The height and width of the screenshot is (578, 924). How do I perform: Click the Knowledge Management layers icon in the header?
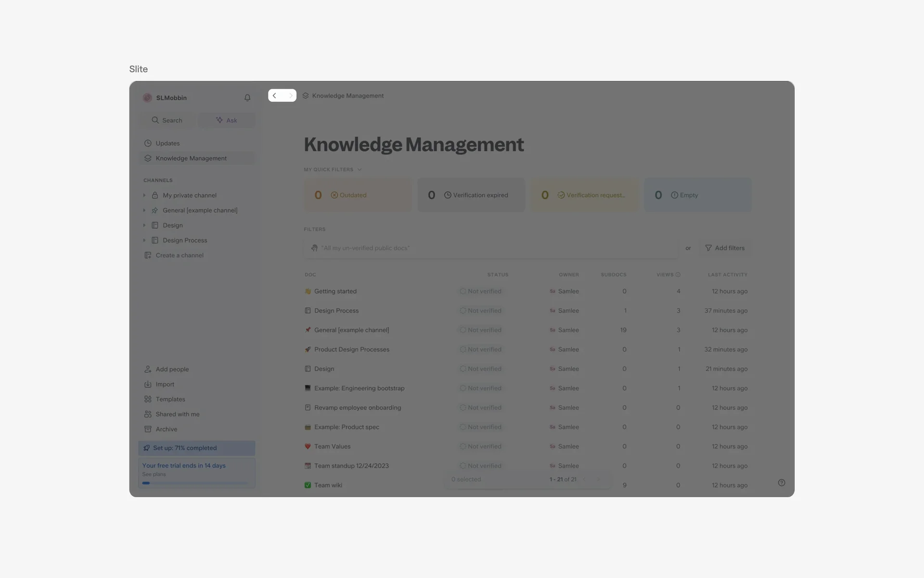306,95
